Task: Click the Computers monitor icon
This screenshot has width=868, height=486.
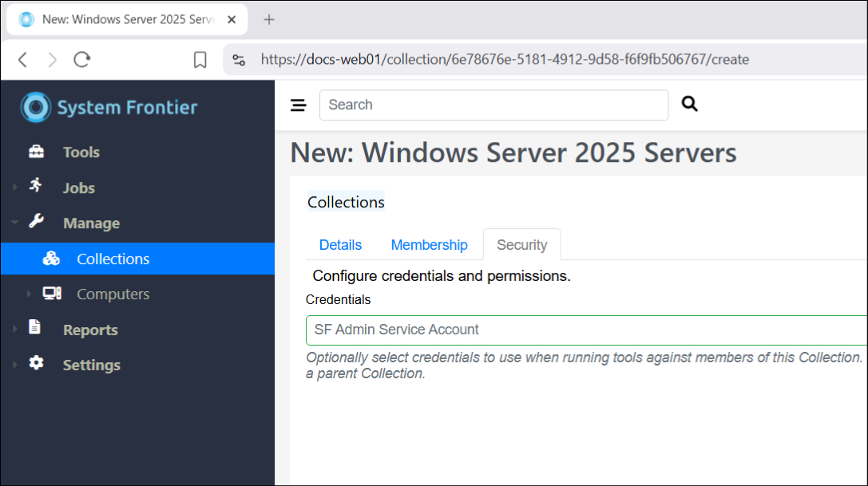Action: point(52,294)
